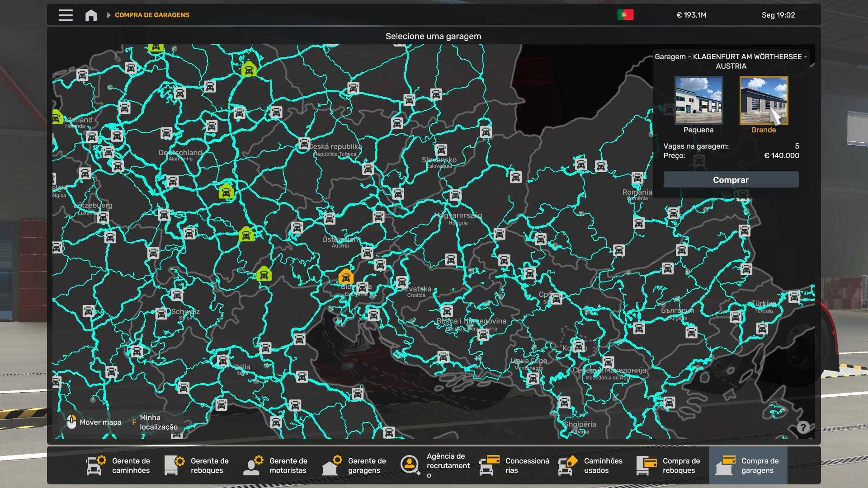Click the Compra de garagens breadcrumb
Viewport: 868px width, 488px height.
click(152, 15)
